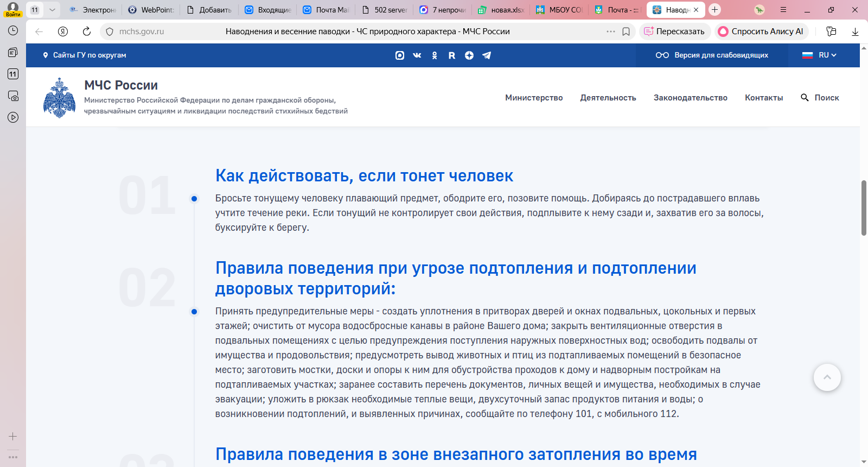Open the Министерство menu item
The width and height of the screenshot is (868, 467).
click(534, 98)
